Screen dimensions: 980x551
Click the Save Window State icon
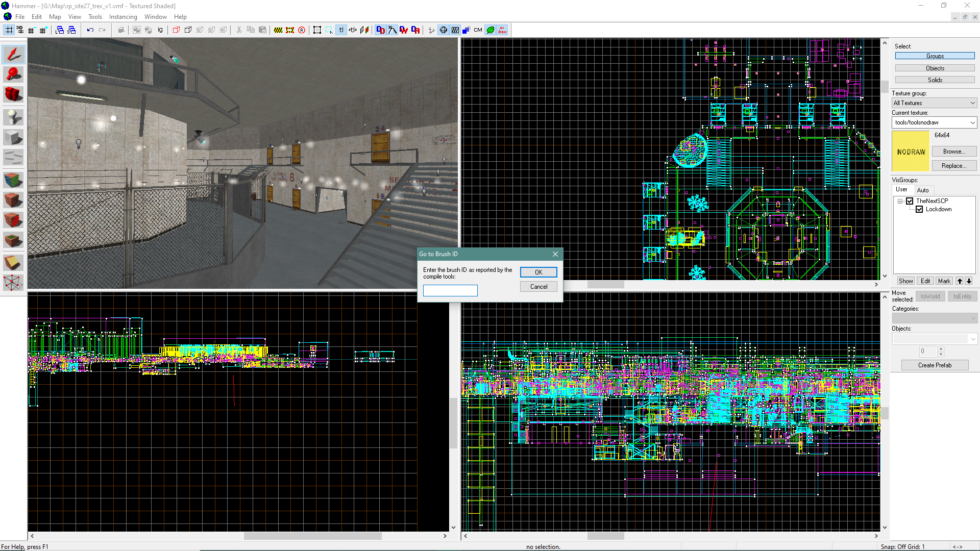(x=71, y=30)
